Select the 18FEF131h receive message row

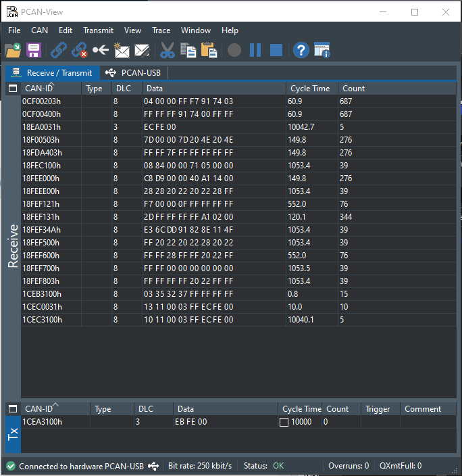[x=42, y=217]
